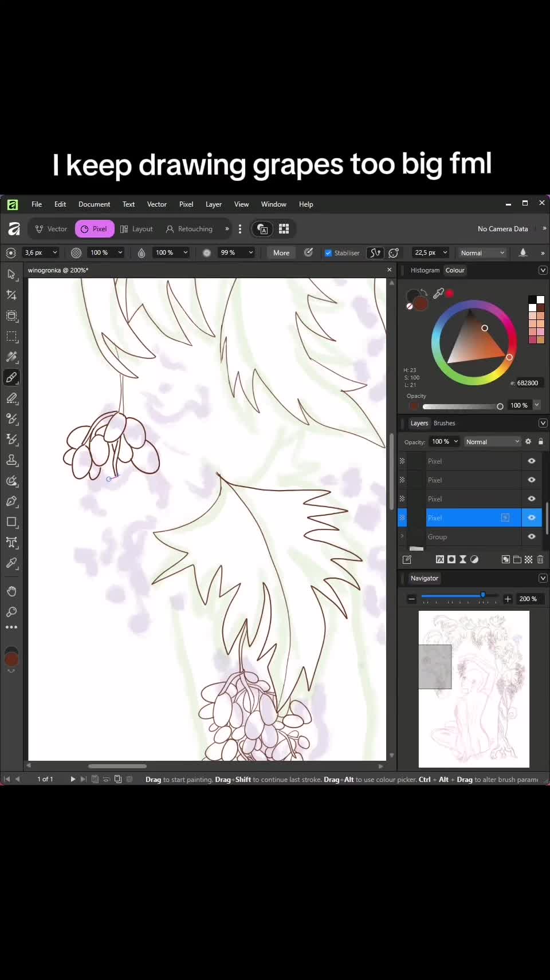Expand the Group layer arrow
The width and height of the screenshot is (550, 980).
pyautogui.click(x=402, y=536)
